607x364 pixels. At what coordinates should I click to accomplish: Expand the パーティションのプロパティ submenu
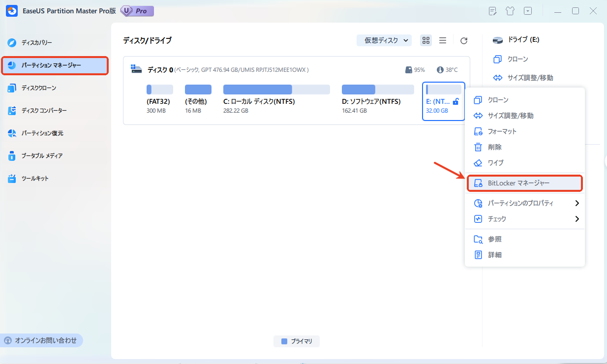pyautogui.click(x=521, y=203)
